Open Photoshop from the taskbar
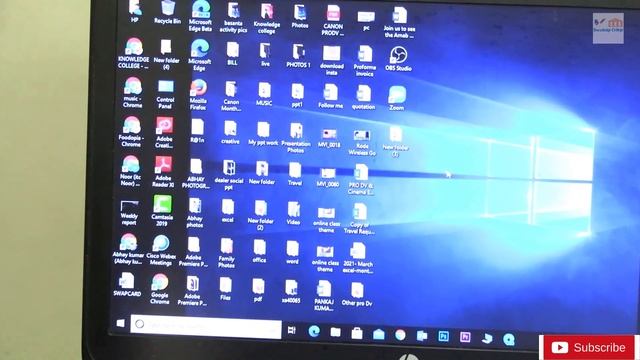This screenshot has height=360, width=640. tap(443, 336)
